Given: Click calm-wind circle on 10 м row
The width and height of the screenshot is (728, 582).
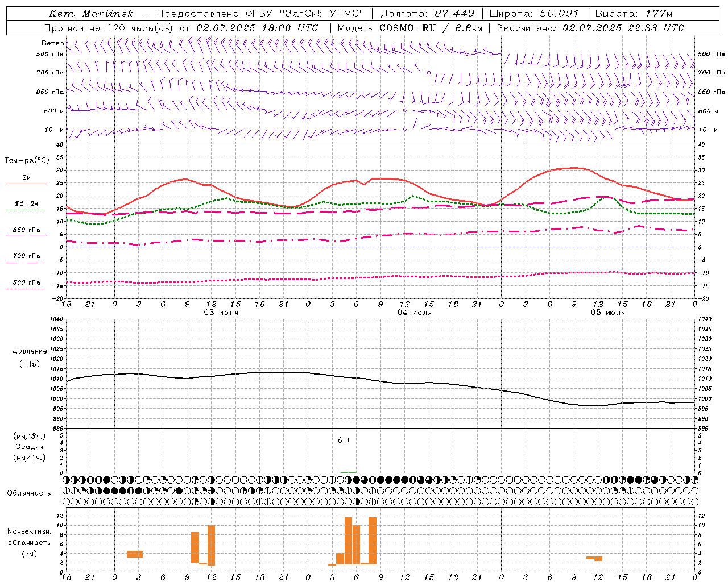Looking at the screenshot, I should (404, 129).
